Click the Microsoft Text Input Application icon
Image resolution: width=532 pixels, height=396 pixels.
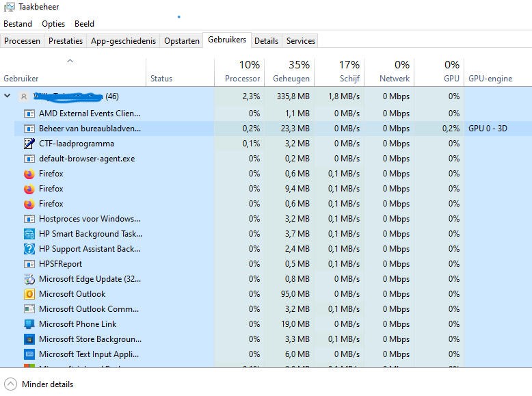[x=29, y=354]
